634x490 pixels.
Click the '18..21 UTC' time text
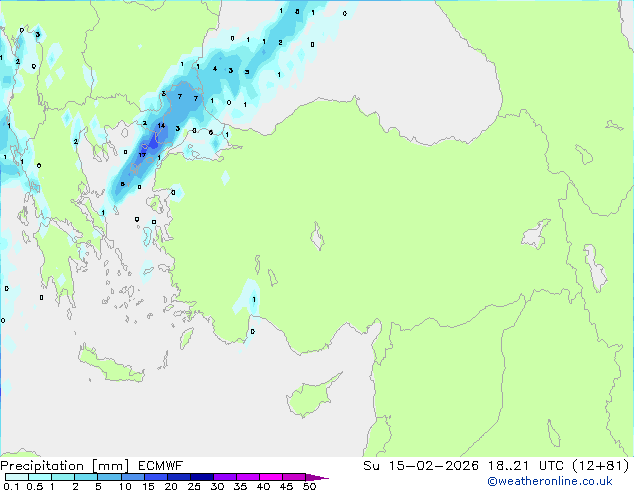[525, 466]
